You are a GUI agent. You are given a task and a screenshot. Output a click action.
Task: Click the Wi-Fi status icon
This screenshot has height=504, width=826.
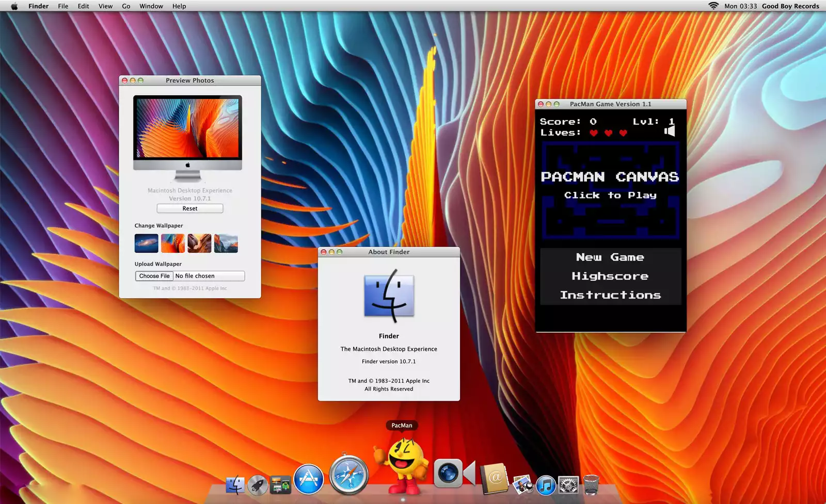pos(713,6)
